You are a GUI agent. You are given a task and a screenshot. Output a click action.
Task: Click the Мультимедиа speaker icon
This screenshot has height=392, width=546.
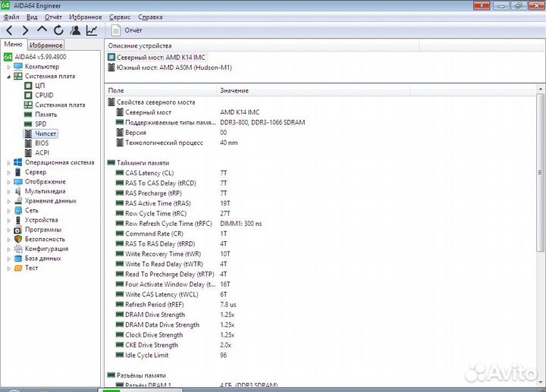pos(18,191)
